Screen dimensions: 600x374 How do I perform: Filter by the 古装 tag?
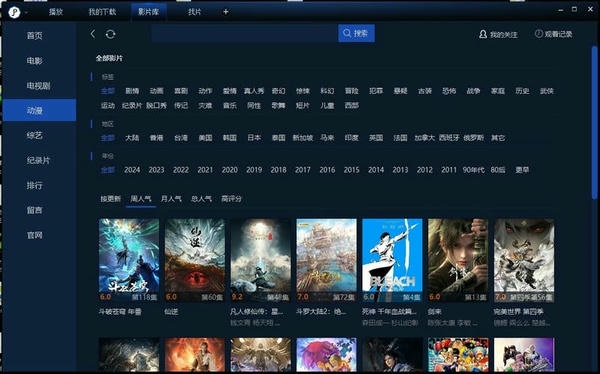(x=425, y=91)
